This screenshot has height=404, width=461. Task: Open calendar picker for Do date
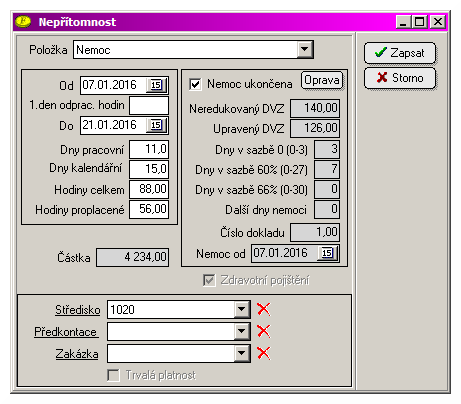point(157,125)
